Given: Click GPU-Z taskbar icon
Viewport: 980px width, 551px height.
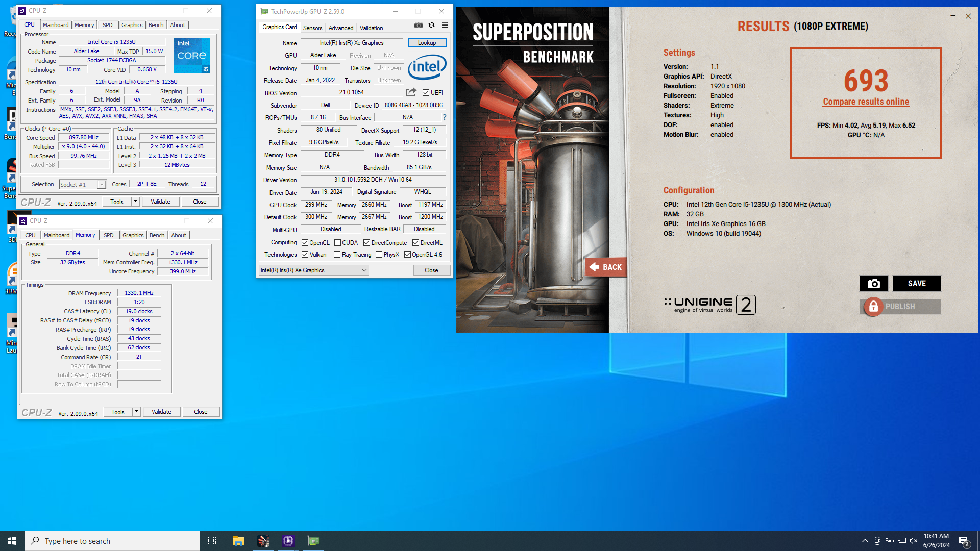Looking at the screenshot, I should pos(313,541).
